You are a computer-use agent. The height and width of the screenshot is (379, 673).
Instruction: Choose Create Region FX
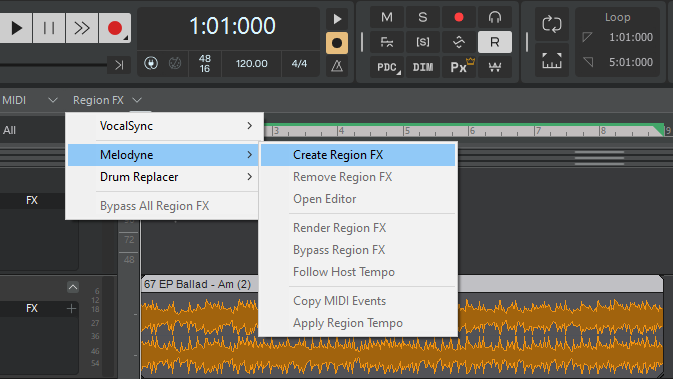(x=358, y=155)
